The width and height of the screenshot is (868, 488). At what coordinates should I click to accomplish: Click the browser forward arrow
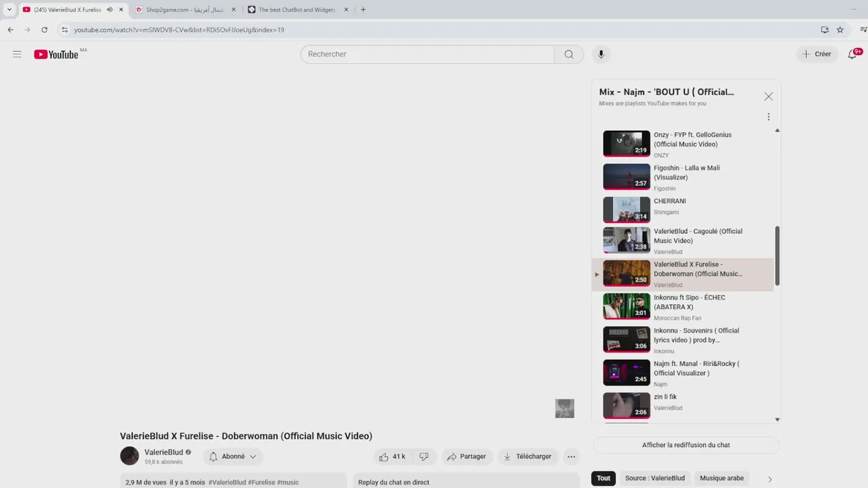(x=27, y=30)
